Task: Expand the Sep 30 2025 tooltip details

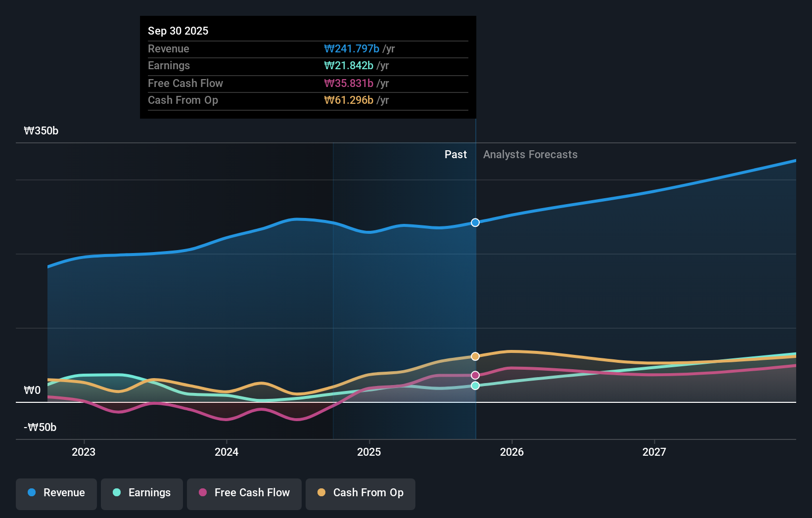Action: (178, 31)
